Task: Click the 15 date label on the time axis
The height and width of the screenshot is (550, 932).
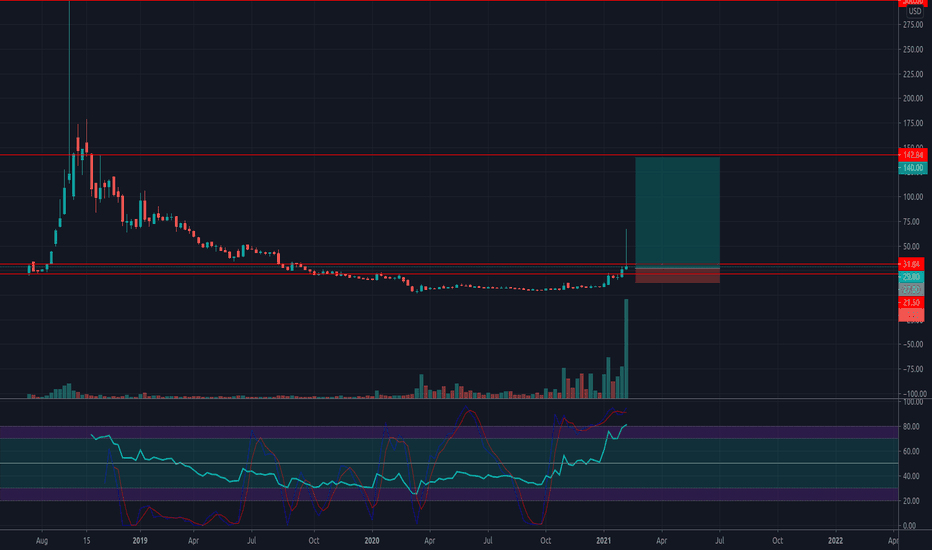Action: pyautogui.click(x=87, y=540)
